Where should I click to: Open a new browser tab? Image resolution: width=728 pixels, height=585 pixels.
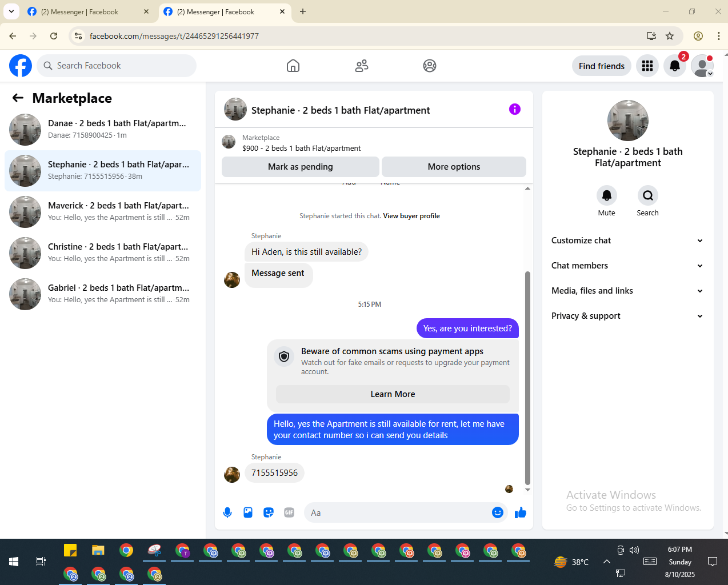coord(303,11)
